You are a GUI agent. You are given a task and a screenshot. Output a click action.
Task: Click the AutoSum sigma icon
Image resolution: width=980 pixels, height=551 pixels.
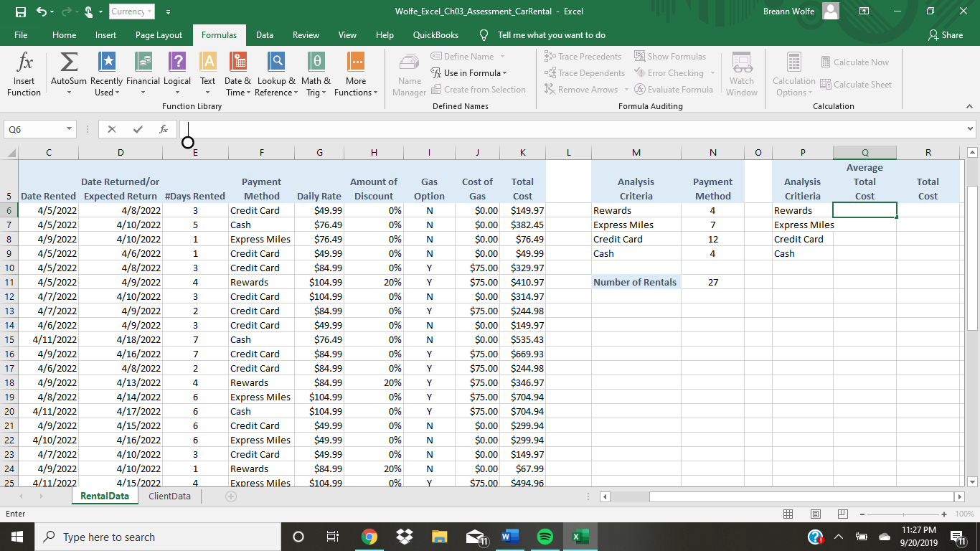pyautogui.click(x=69, y=63)
